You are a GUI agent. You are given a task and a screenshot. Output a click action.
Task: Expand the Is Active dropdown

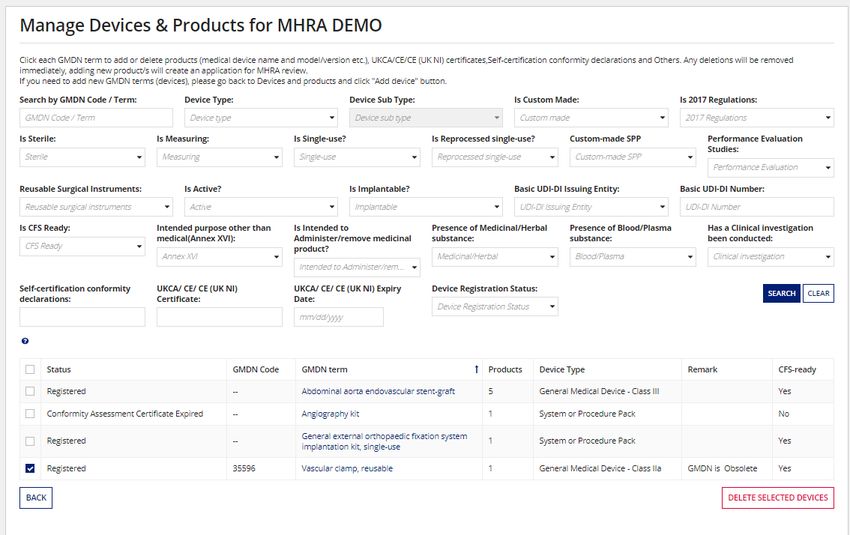[261, 207]
